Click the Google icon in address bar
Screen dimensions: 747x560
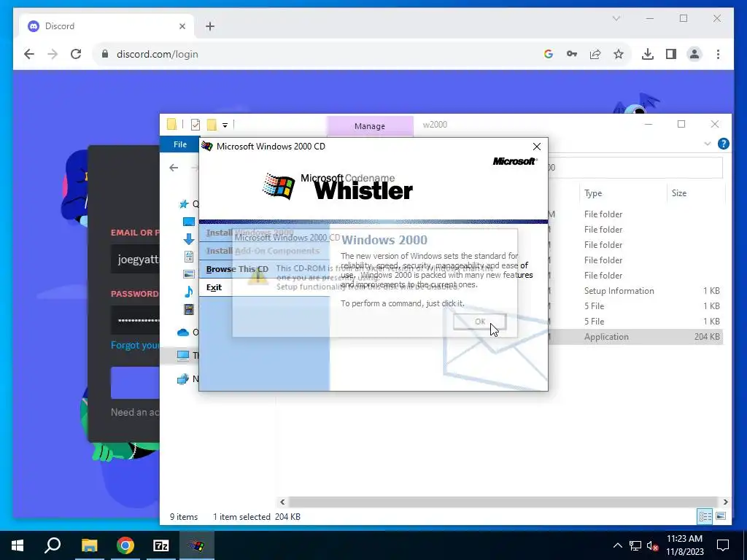click(x=549, y=54)
